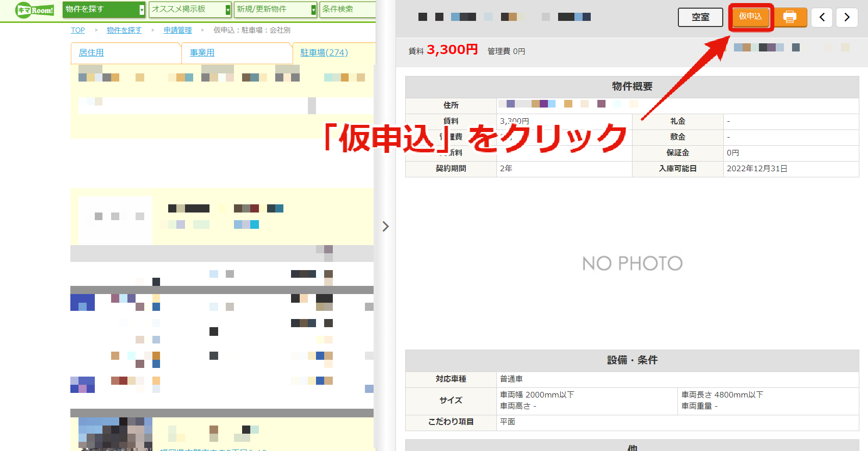Go to next property with right chevron
The height and width of the screenshot is (451, 868).
(847, 17)
